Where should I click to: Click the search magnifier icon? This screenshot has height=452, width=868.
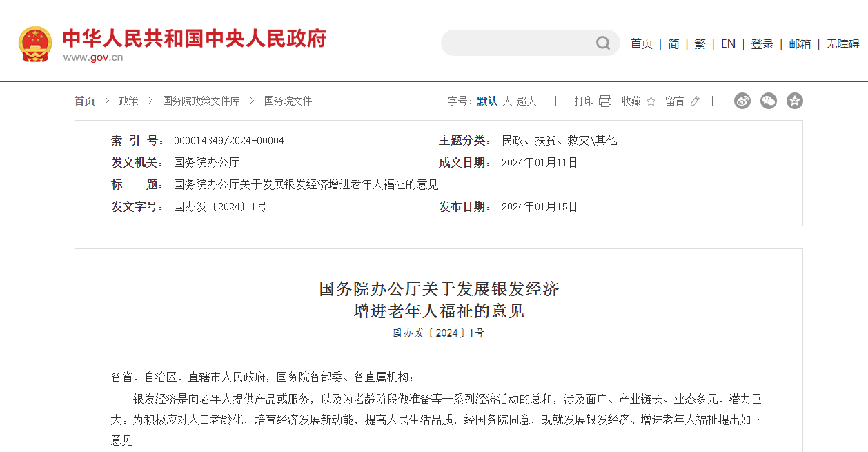(x=602, y=43)
